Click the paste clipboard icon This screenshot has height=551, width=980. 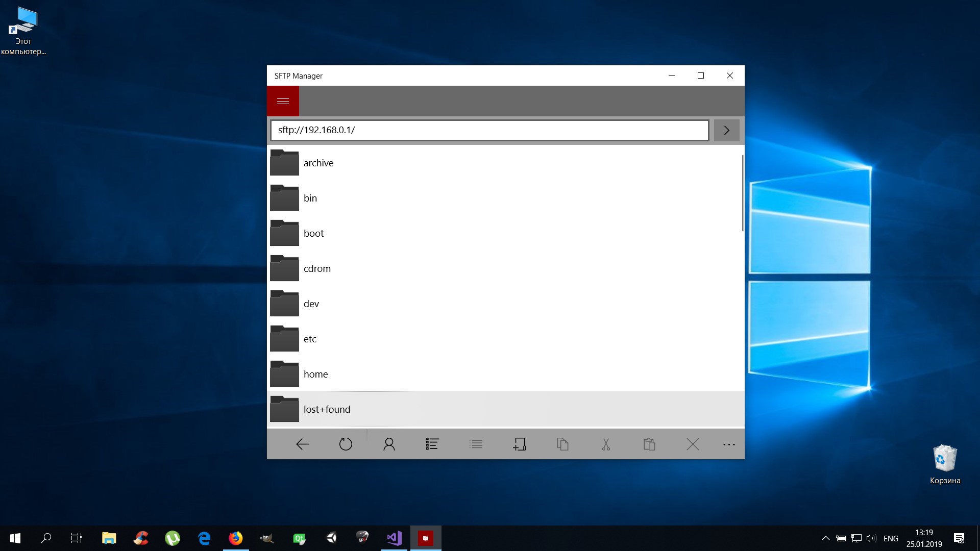[649, 444]
